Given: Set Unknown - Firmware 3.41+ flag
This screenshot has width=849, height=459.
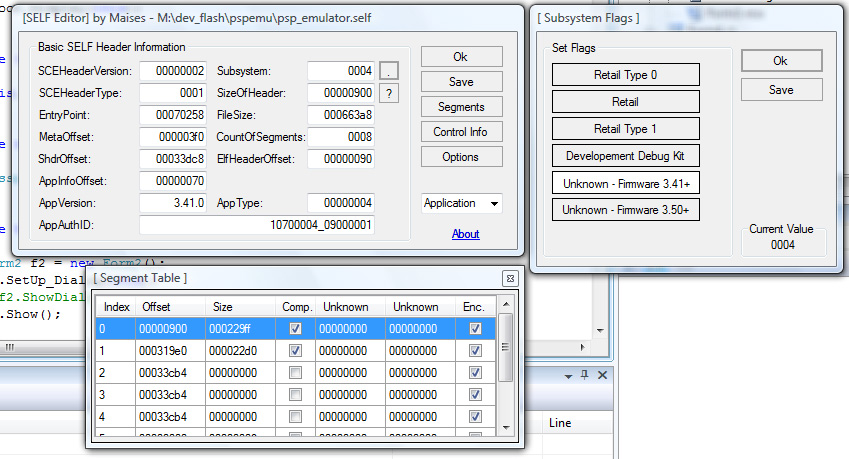Looking at the screenshot, I should coord(625,183).
